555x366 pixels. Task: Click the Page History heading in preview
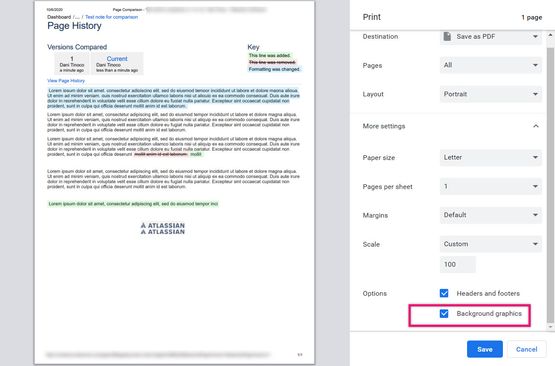[x=74, y=26]
